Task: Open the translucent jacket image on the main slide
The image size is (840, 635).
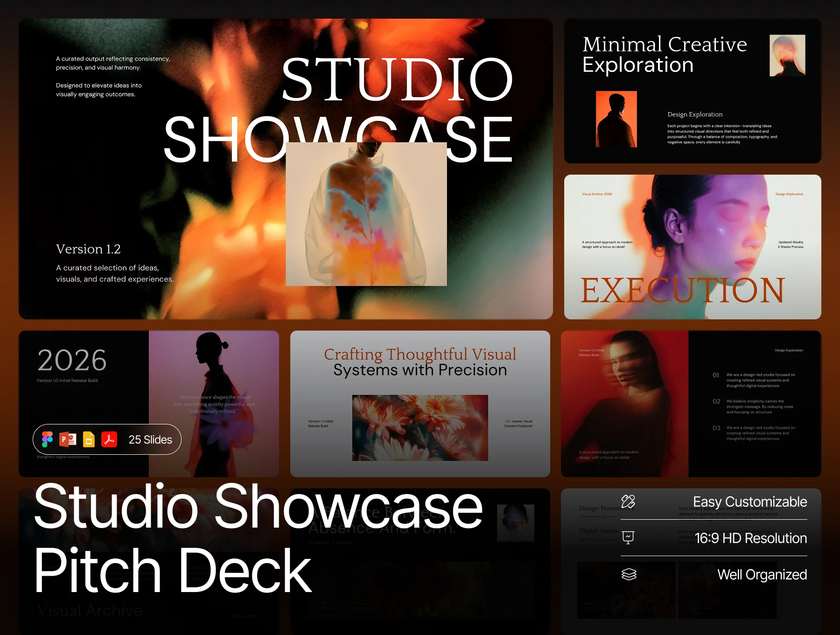Action: coord(366,214)
